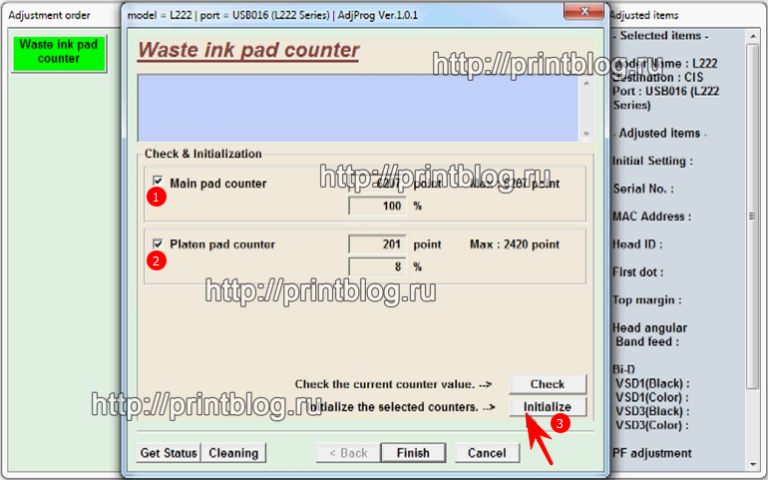Click the disabled Back button
The height and width of the screenshot is (480, 768).
(x=348, y=453)
